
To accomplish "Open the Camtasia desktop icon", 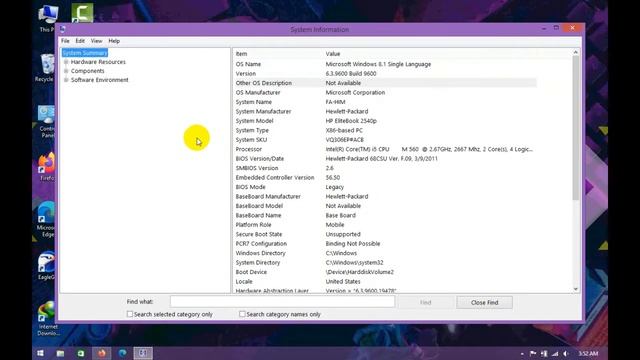I will click(82, 13).
